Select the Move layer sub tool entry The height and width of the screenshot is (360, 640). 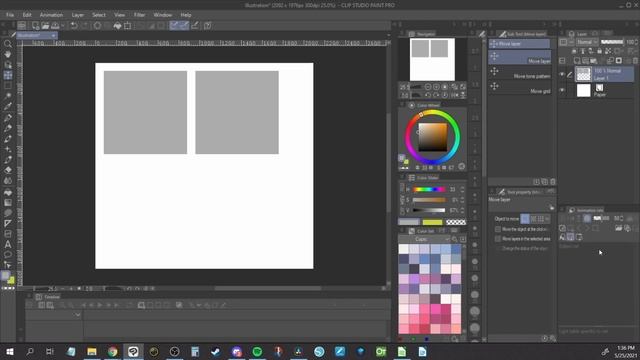point(520,58)
